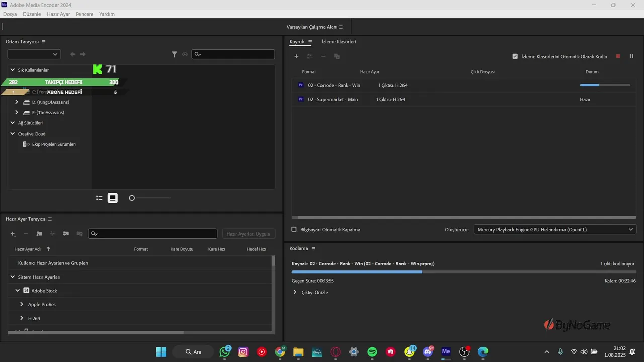
Task: Collapse the Ağ Sürücüleri node
Action: pyautogui.click(x=13, y=123)
